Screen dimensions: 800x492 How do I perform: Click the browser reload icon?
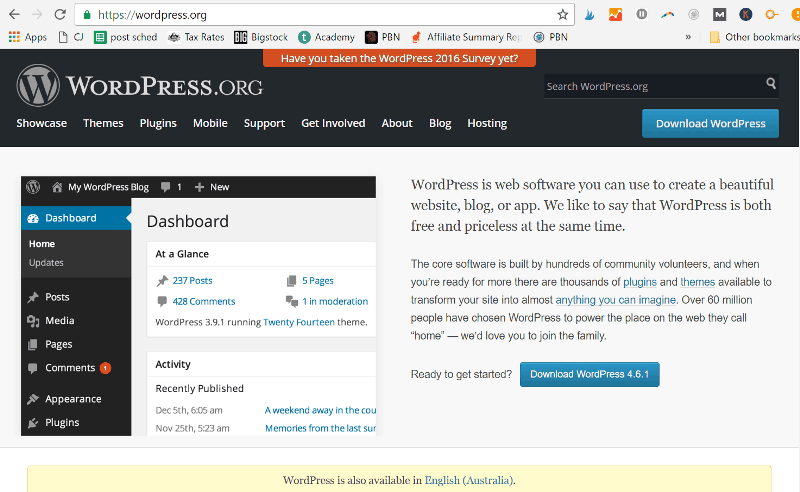60,15
